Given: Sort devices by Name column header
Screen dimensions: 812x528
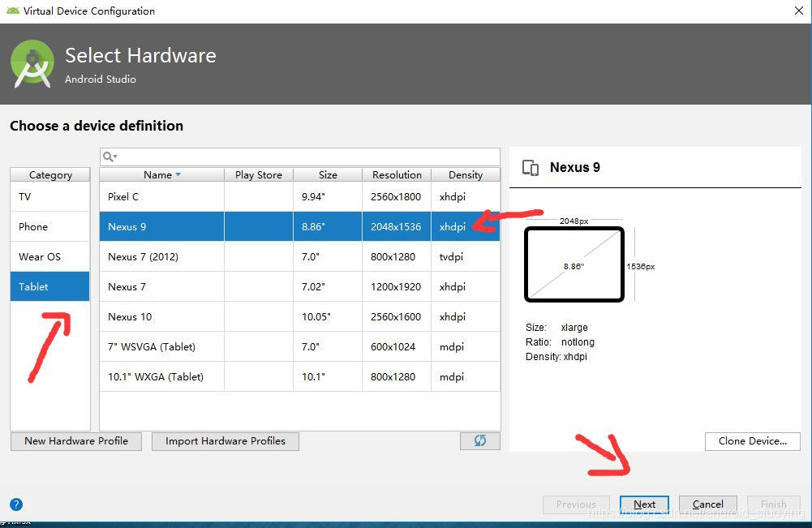Looking at the screenshot, I should (161, 175).
